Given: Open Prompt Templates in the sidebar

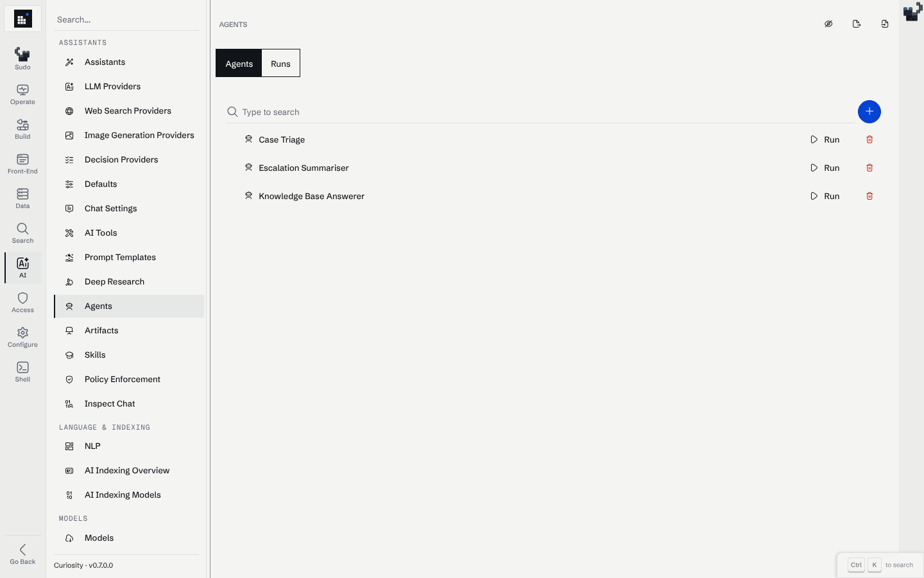Looking at the screenshot, I should (x=129, y=258).
